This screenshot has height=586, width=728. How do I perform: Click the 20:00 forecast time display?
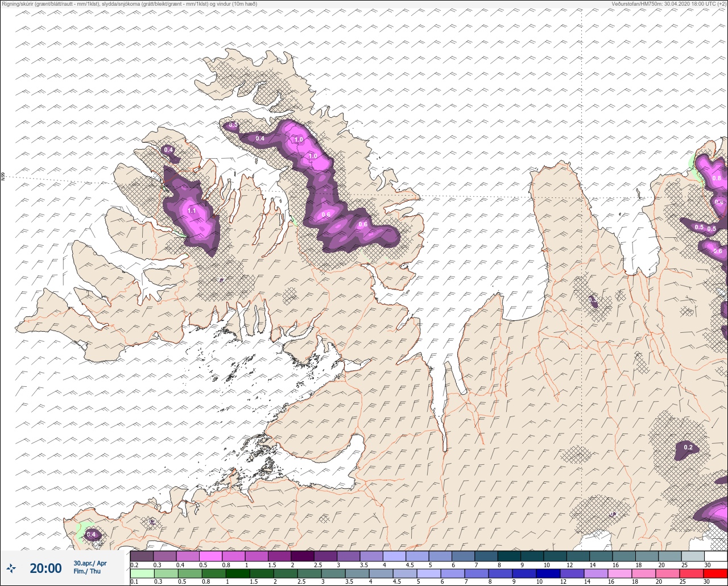tap(45, 568)
